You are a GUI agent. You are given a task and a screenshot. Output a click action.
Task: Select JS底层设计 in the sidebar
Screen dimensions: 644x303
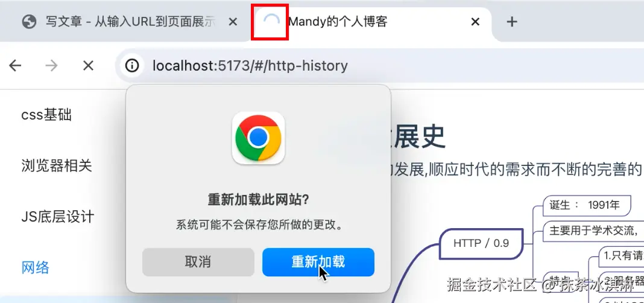point(58,217)
